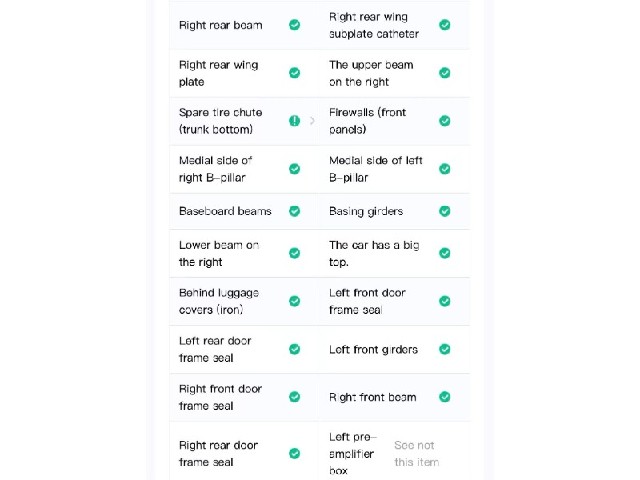Select the Spare tire chute (trunk bottom) row
The width and height of the screenshot is (640, 480).
244,121
